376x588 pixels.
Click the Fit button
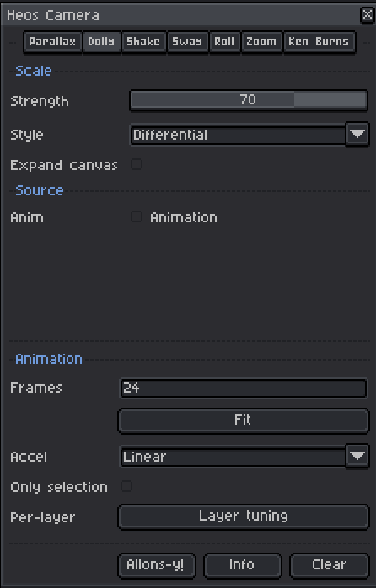click(x=244, y=420)
